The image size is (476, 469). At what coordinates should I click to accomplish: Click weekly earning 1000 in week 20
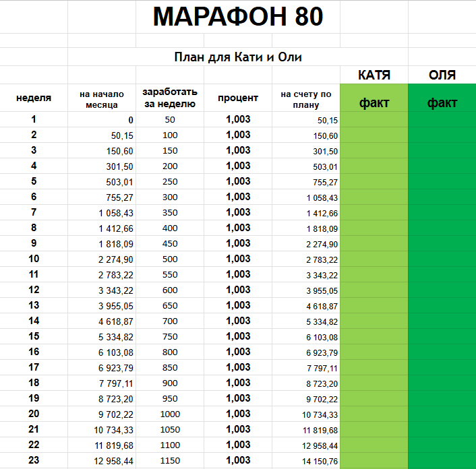pos(170,414)
